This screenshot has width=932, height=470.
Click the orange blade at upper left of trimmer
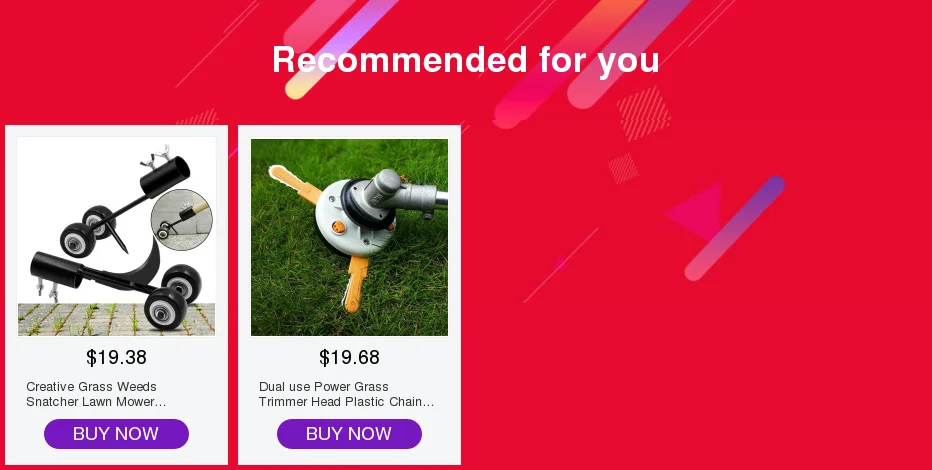(x=295, y=184)
